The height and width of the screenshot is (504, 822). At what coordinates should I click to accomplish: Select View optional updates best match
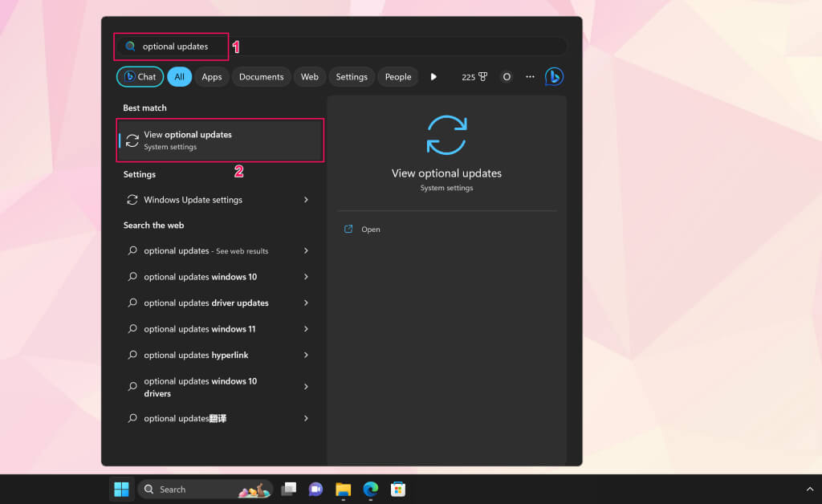tap(220, 140)
